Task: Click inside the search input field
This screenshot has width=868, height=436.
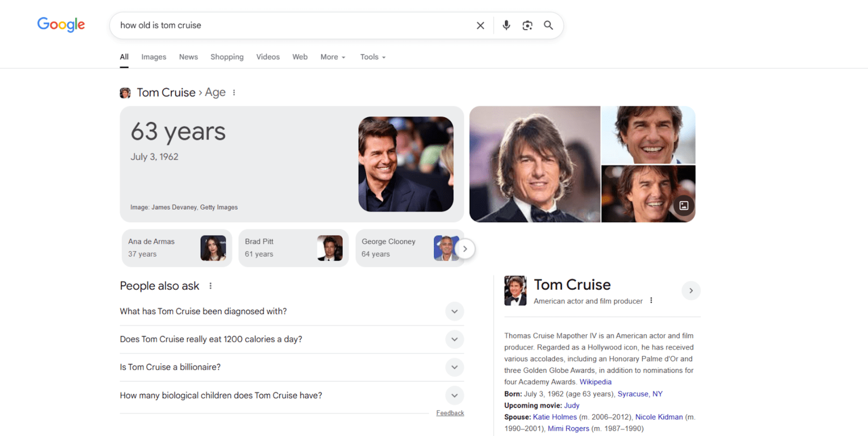Action: pyautogui.click(x=293, y=26)
